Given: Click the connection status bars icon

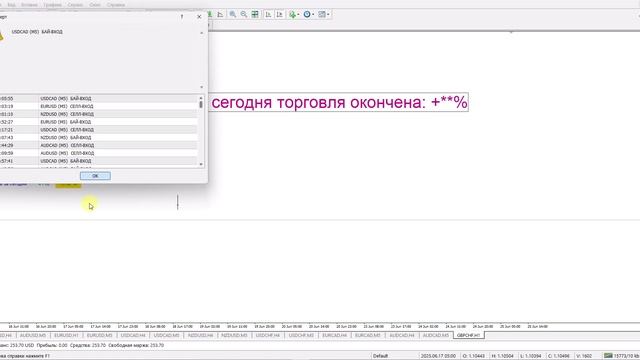Looking at the screenshot, I should [608, 356].
